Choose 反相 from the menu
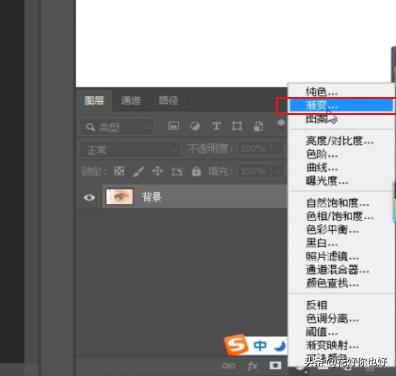The height and width of the screenshot is (376, 396). tap(341, 305)
